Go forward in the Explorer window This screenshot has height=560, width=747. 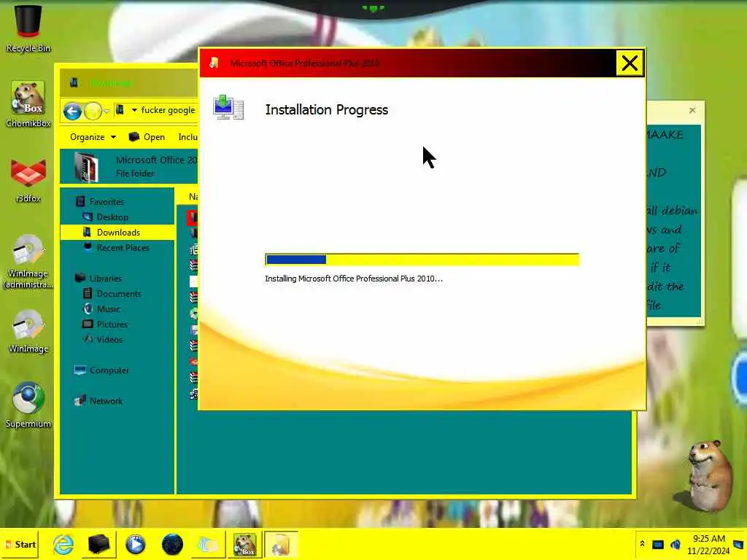(93, 112)
